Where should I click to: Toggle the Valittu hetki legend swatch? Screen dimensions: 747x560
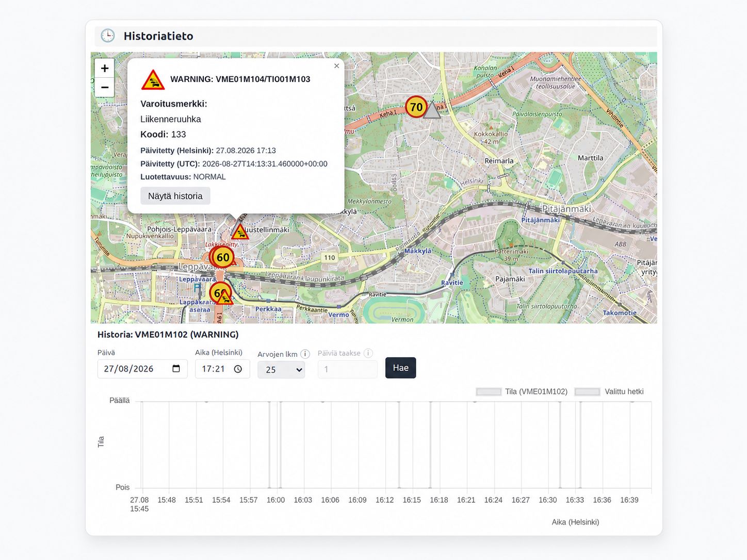587,392
